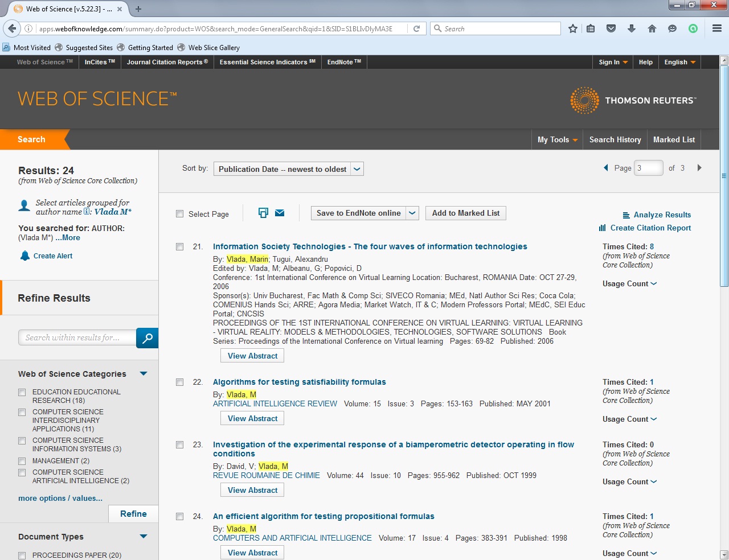Switch to the Journal Citation Reports tab
This screenshot has height=560, width=729.
(166, 62)
